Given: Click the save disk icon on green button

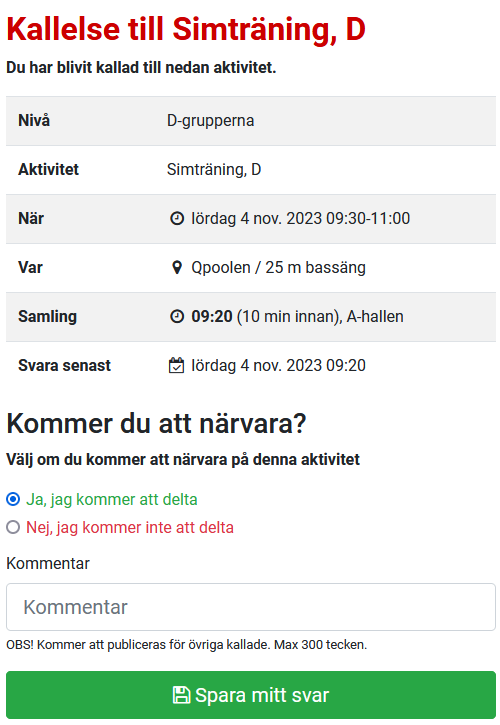Looking at the screenshot, I should coord(181,695).
